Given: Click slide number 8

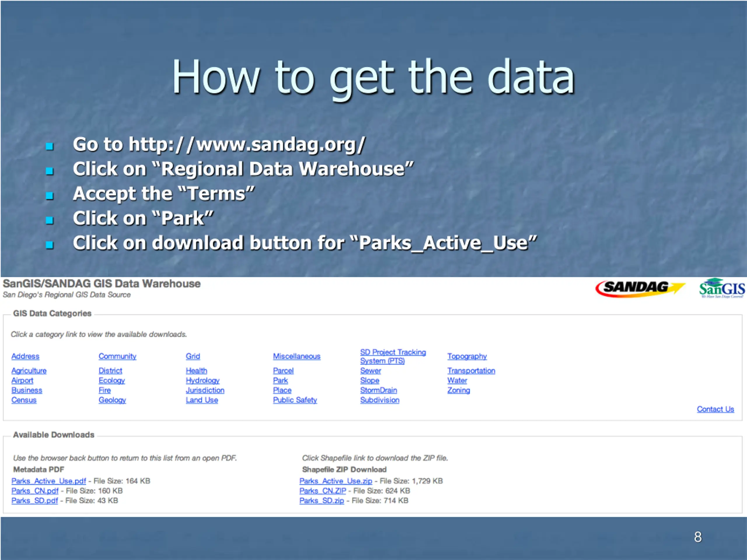Looking at the screenshot, I should coord(698,537).
